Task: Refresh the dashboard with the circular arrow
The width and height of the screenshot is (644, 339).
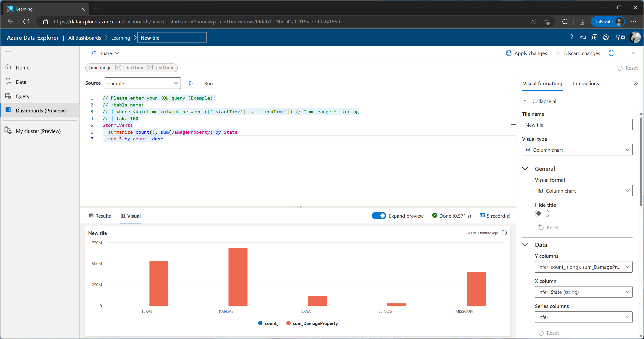Action: point(611,53)
